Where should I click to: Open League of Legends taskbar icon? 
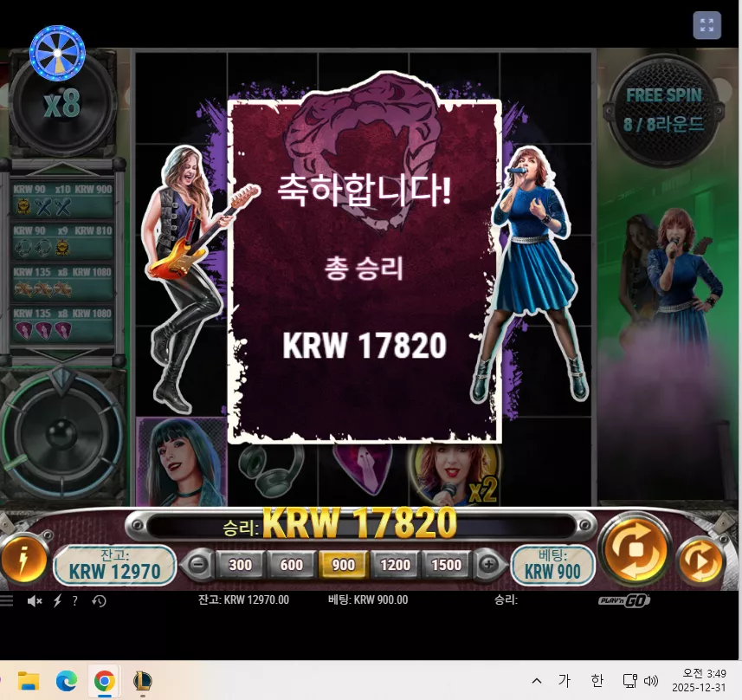(x=143, y=681)
